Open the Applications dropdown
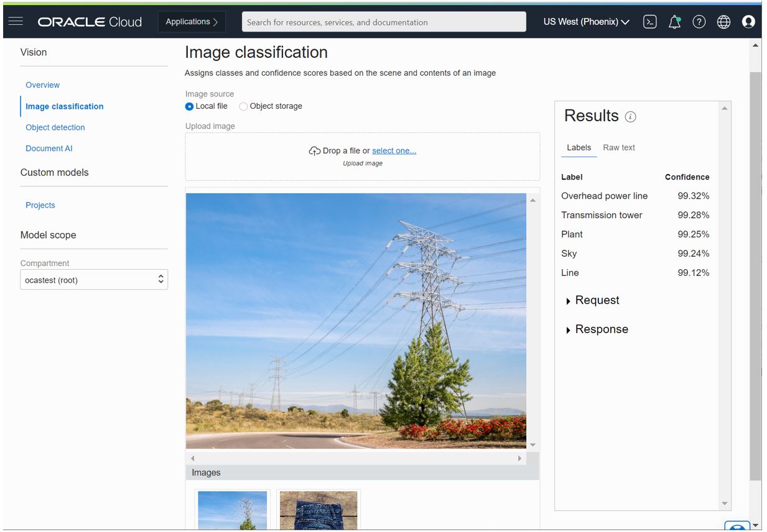The height and width of the screenshot is (532, 767). (192, 22)
